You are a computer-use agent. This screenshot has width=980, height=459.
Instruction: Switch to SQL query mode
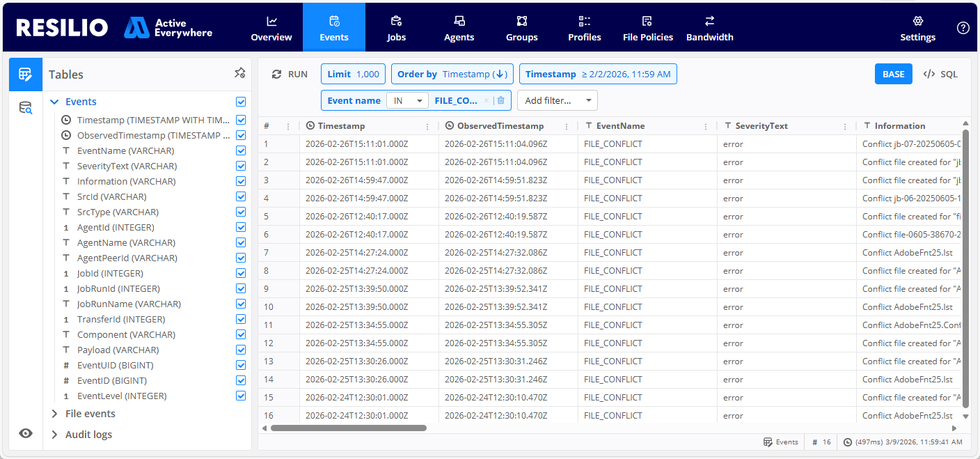coord(940,74)
